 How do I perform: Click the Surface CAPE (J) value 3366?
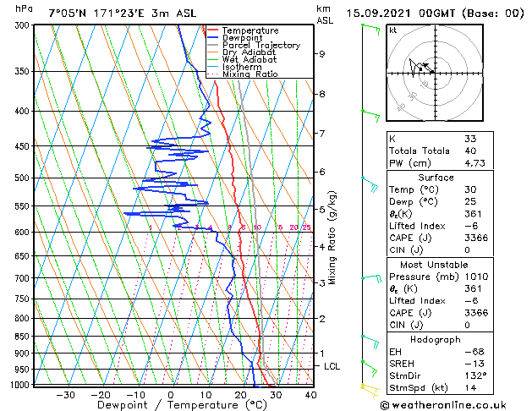tap(476, 238)
